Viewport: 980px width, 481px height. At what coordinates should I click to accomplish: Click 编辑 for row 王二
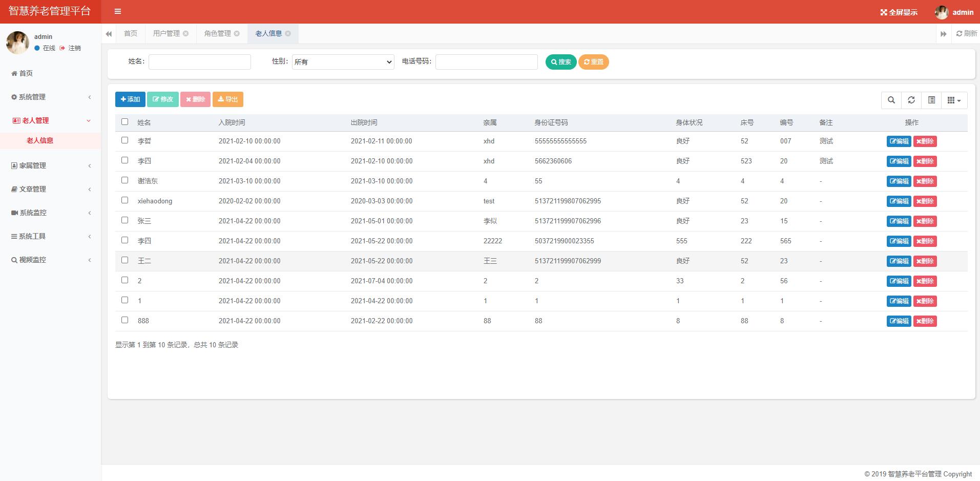(899, 261)
